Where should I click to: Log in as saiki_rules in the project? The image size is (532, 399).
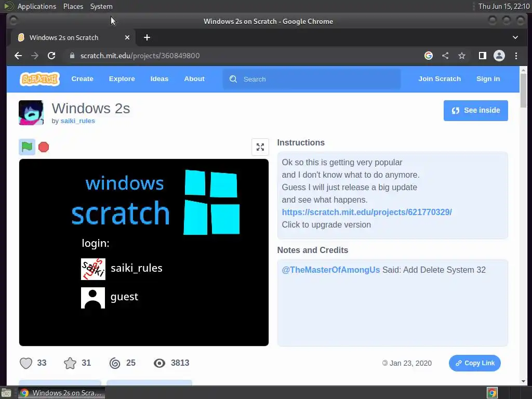click(122, 269)
